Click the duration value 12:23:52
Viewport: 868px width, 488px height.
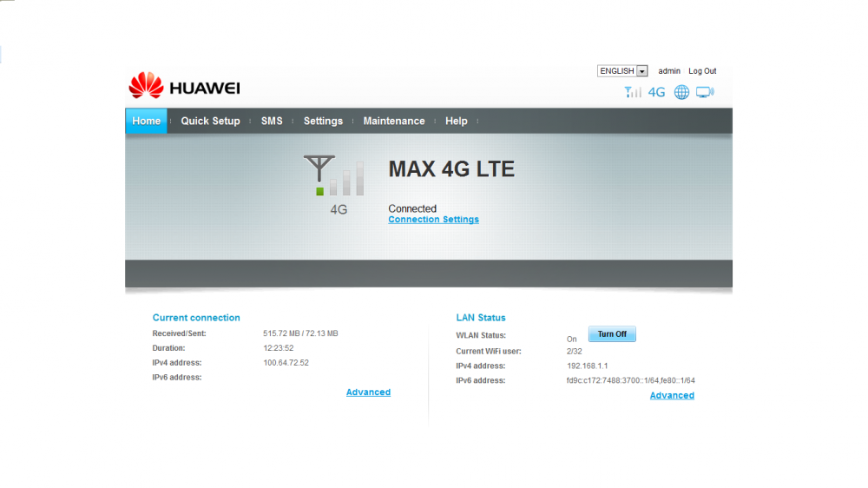pyautogui.click(x=279, y=348)
